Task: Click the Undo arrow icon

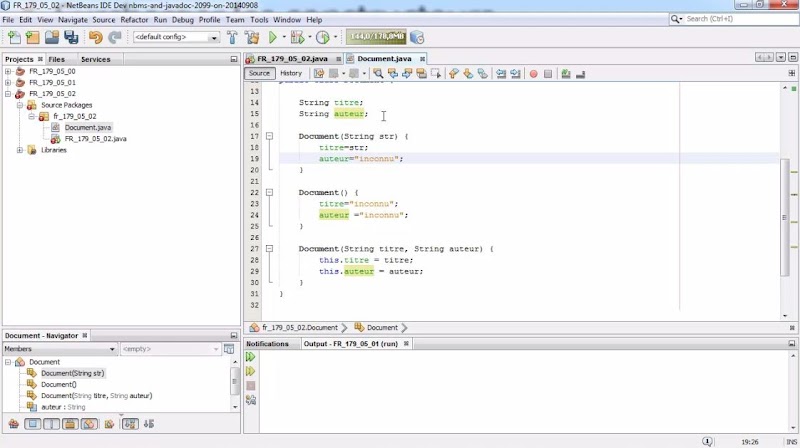Action: [x=95, y=37]
